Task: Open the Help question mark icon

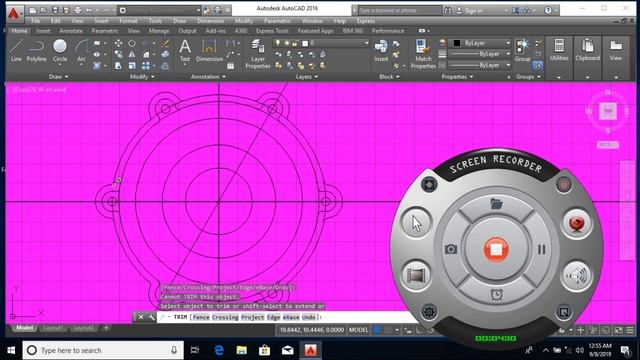Action: click(x=548, y=10)
